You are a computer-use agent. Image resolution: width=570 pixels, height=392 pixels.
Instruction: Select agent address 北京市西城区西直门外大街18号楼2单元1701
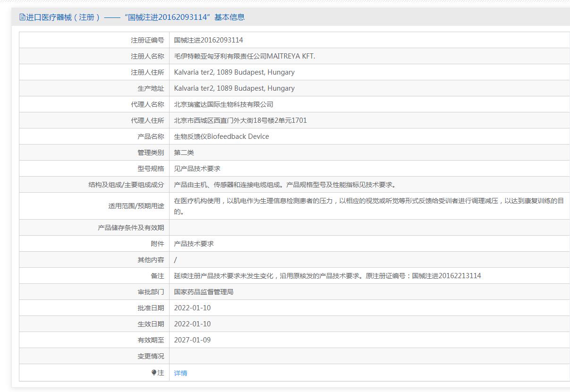240,120
